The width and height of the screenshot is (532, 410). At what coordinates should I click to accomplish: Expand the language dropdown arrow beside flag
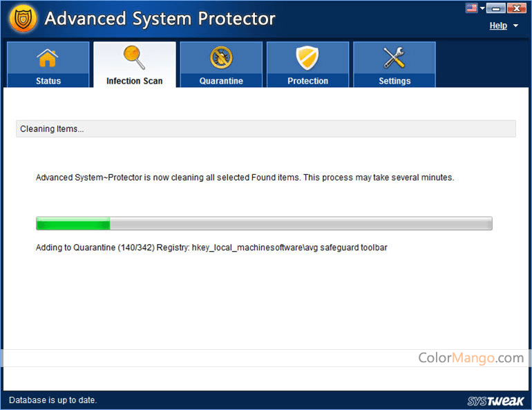(482, 9)
